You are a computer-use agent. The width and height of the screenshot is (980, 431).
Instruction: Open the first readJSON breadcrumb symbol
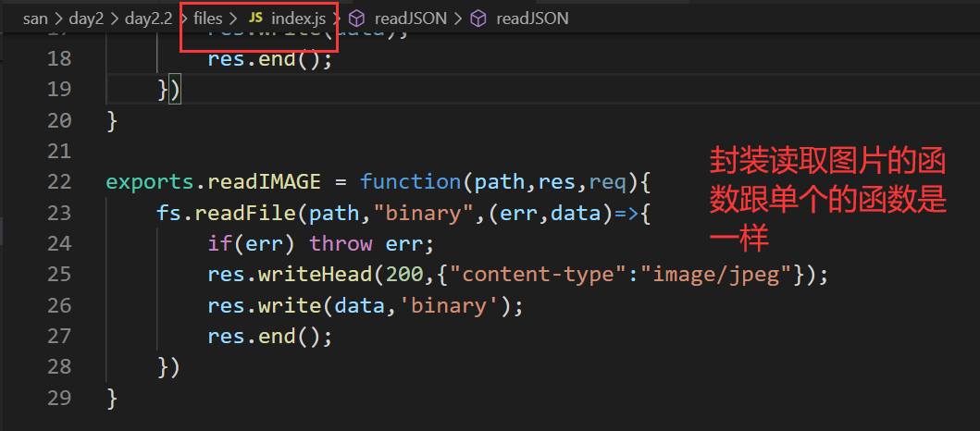click(x=411, y=18)
